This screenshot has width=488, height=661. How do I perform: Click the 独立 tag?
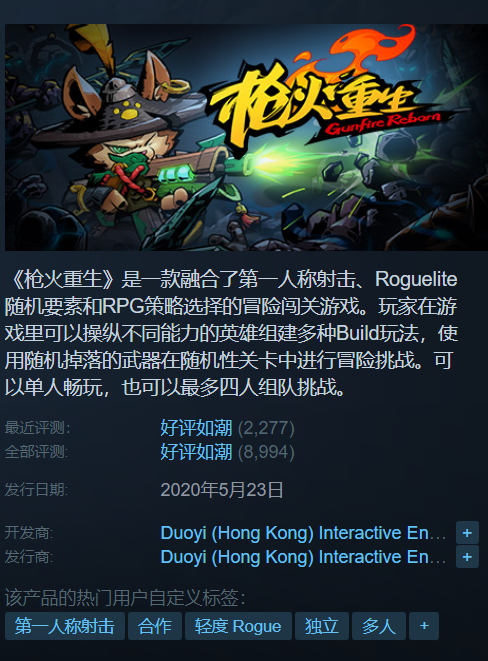322,626
